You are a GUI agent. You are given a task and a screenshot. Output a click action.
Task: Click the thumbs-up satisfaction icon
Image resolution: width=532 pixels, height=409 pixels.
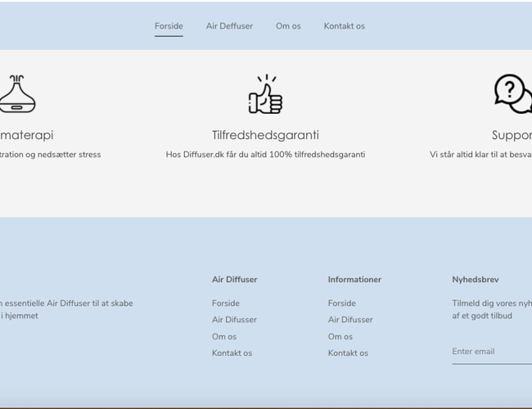point(266,94)
